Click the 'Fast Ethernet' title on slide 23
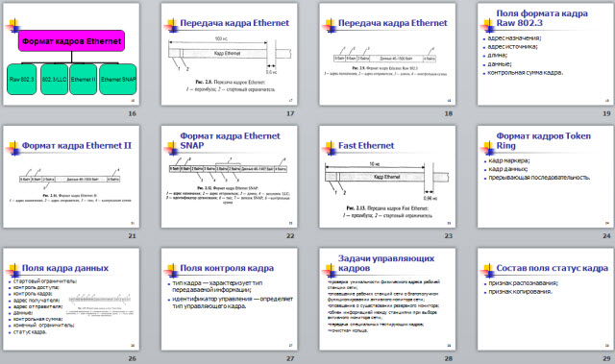This screenshot has height=364, width=615. [366, 145]
